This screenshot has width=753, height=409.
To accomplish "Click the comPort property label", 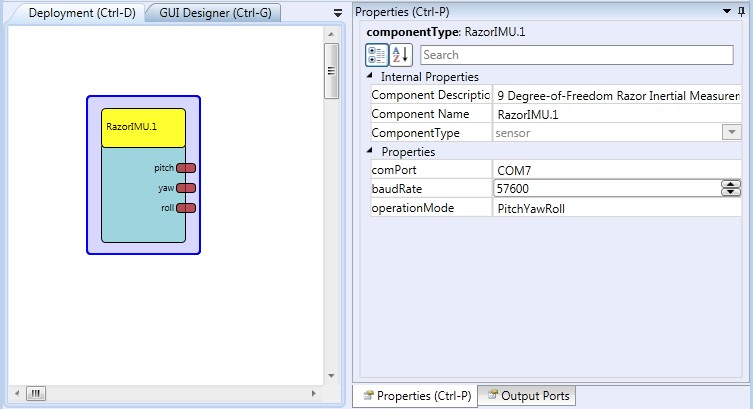I will coord(394,170).
